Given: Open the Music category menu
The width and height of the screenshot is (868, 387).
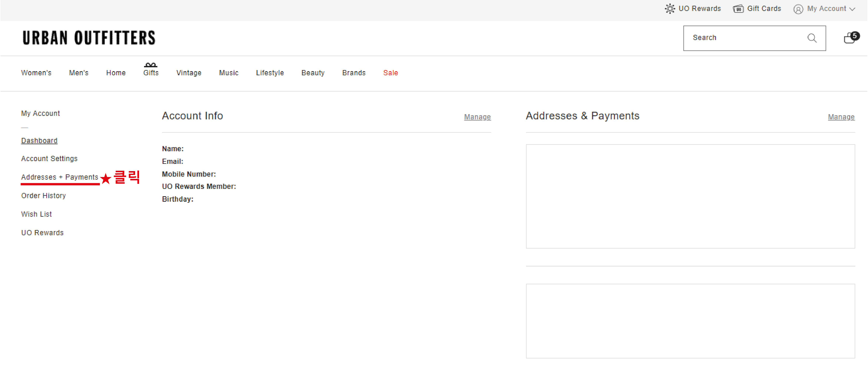Looking at the screenshot, I should pyautogui.click(x=229, y=73).
